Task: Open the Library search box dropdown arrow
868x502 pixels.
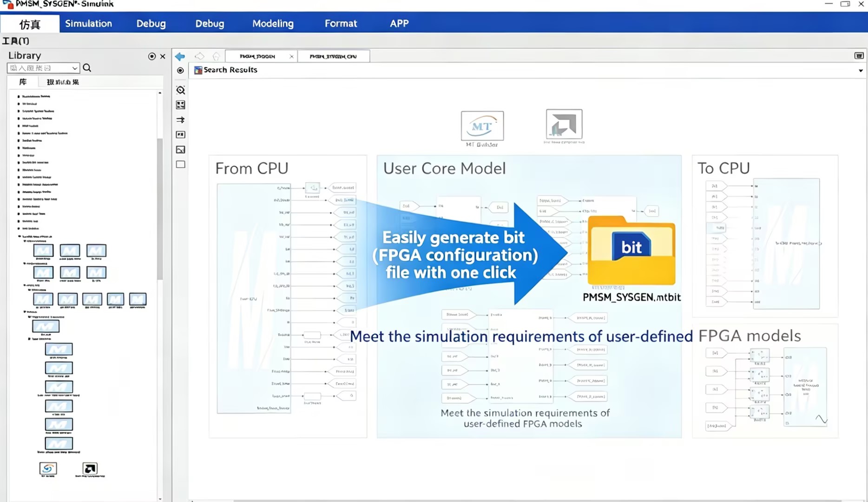Action: tap(74, 68)
